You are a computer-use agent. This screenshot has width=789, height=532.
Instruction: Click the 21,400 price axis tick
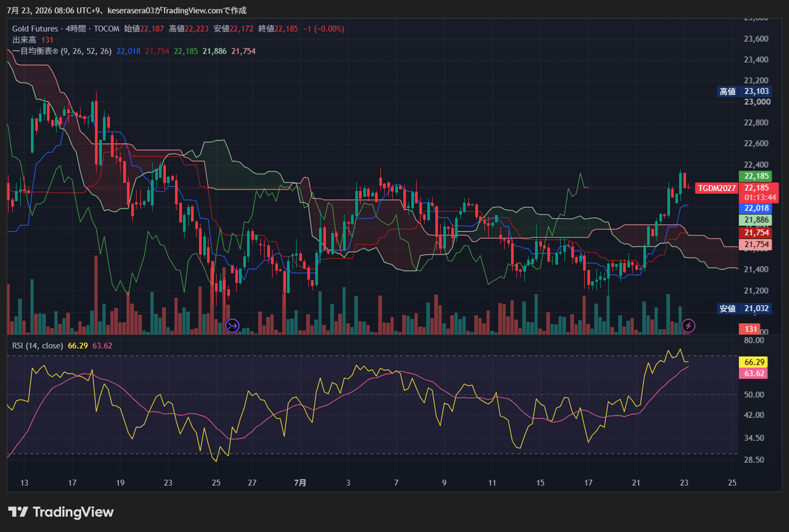pyautogui.click(x=756, y=269)
